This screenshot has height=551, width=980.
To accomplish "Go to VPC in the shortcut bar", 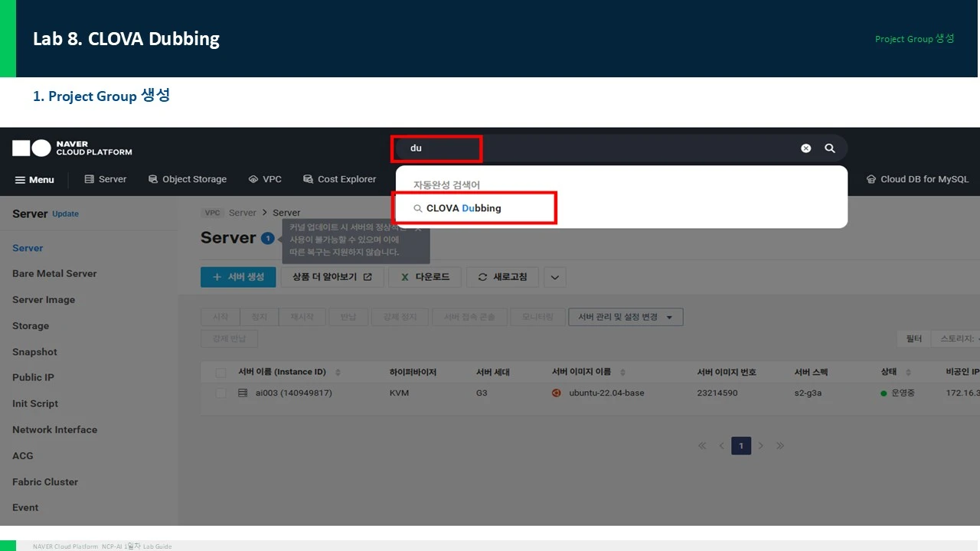I will [265, 179].
